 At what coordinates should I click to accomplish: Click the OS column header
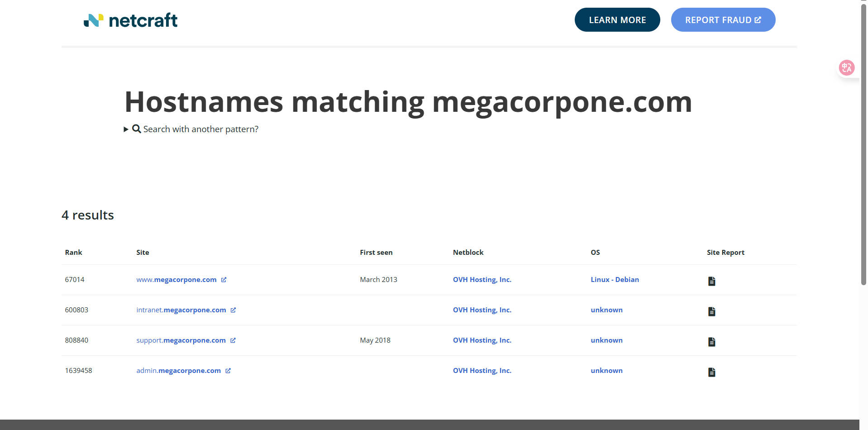[x=595, y=253]
